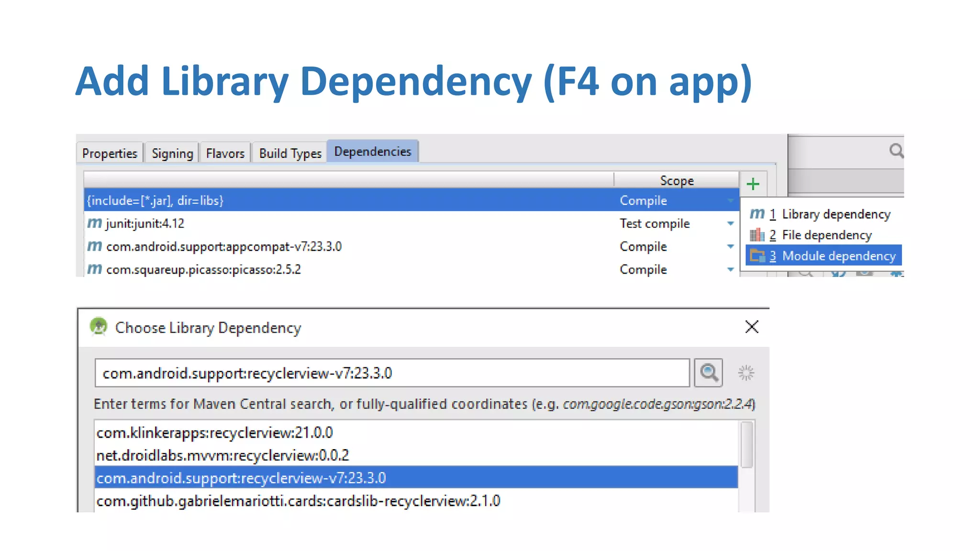
Task: Click the maven icon beside picasso
Action: (94, 269)
